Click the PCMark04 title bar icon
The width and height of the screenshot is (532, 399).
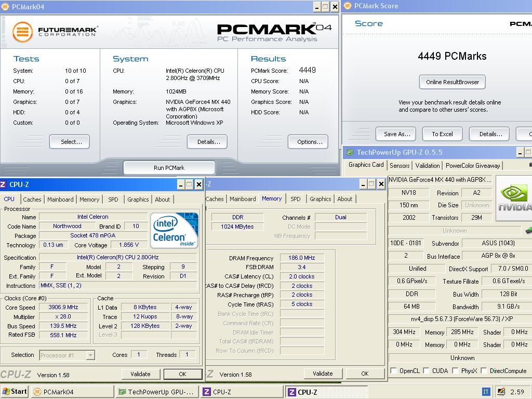tap(5, 7)
